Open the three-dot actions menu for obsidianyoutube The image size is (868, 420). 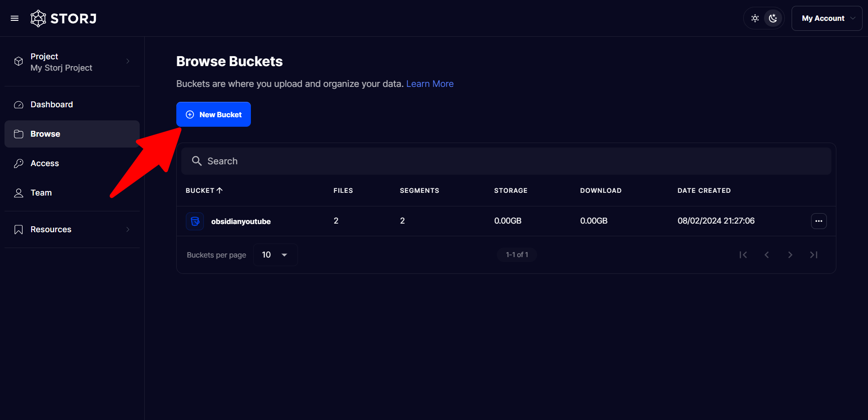(818, 221)
